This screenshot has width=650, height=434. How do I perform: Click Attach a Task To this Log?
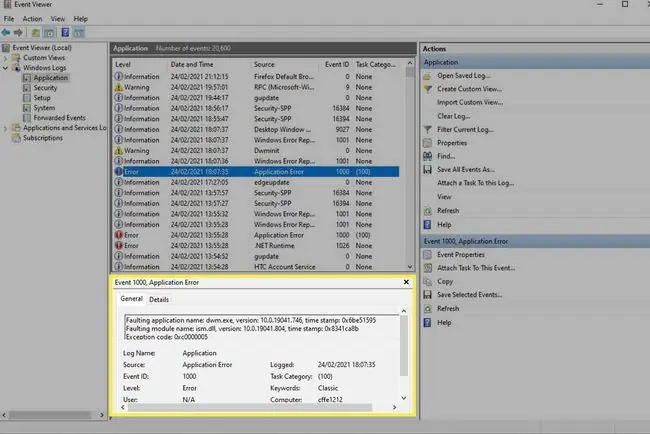click(475, 183)
